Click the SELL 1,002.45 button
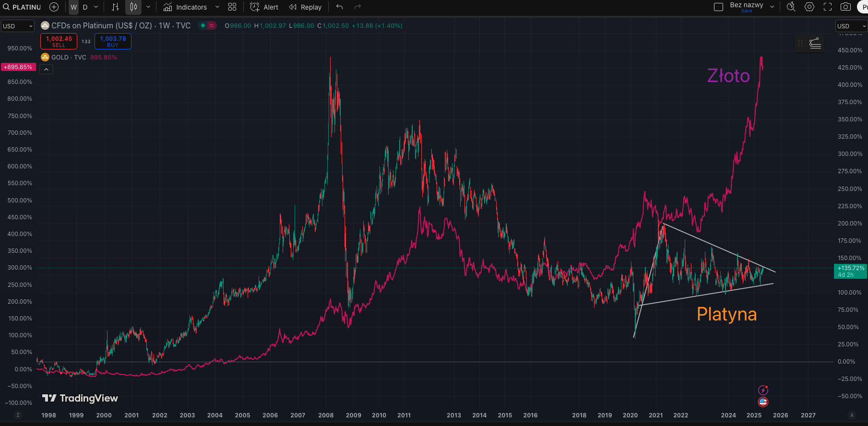This screenshot has height=426, width=868. (59, 41)
